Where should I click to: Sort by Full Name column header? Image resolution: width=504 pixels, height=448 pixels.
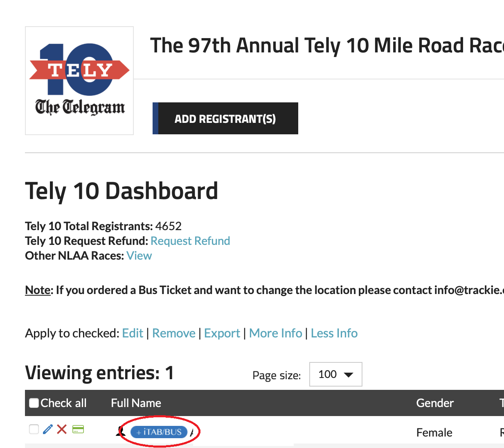[136, 403]
